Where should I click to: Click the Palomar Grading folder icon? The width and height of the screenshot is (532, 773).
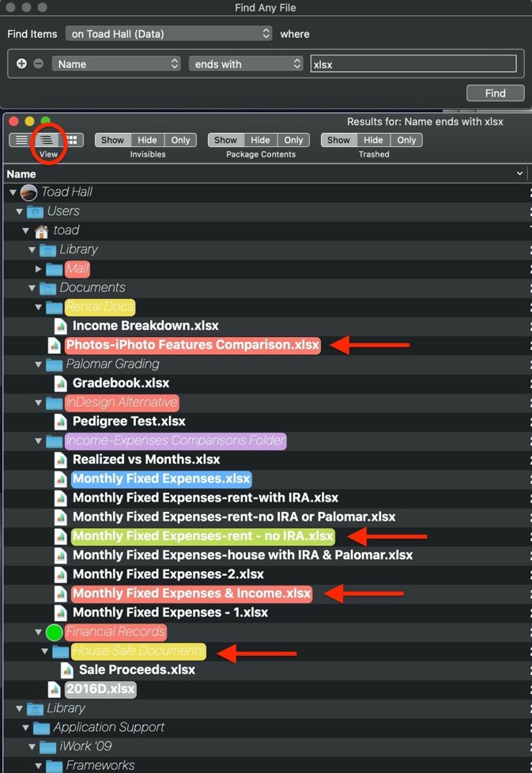tap(55, 365)
